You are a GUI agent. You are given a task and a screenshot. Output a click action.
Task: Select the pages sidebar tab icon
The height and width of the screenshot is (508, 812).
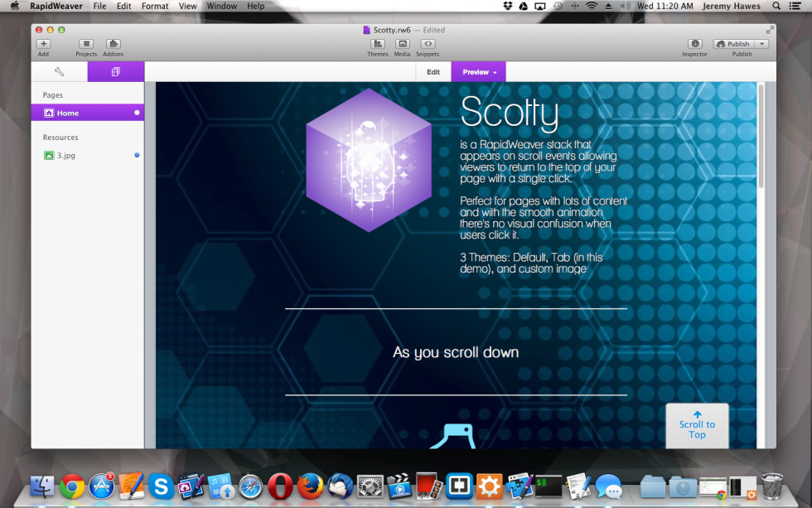(115, 72)
